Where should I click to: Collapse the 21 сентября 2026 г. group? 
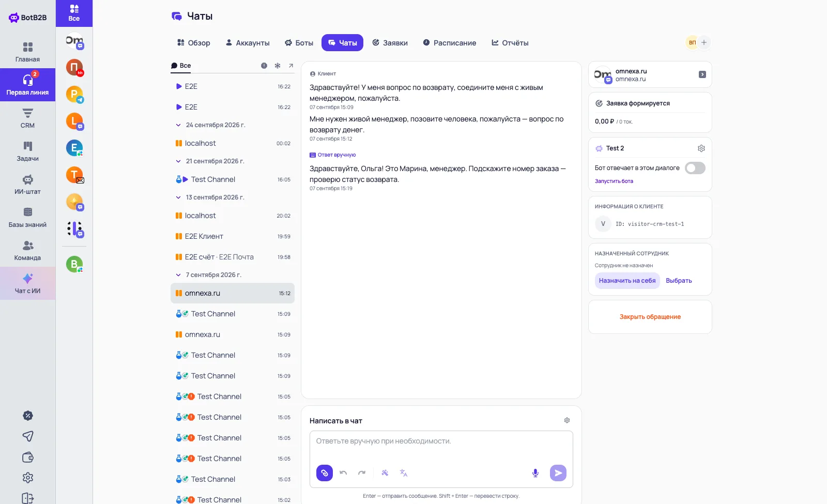coord(178,161)
